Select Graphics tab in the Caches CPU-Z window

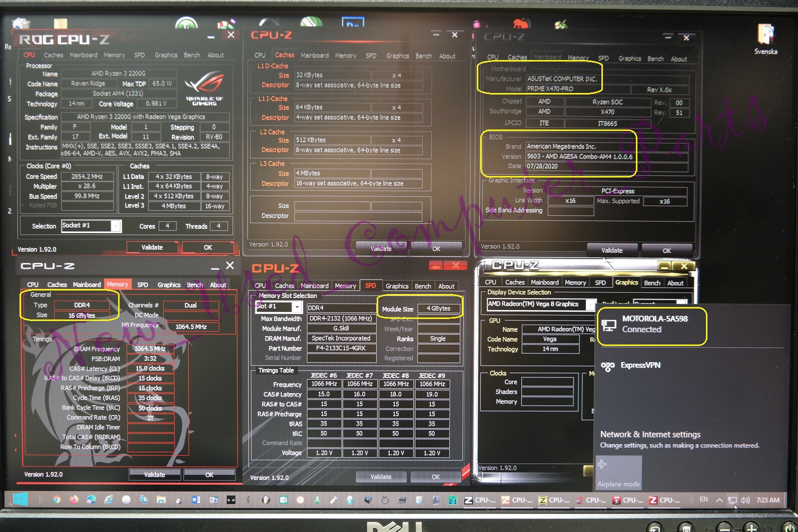[398, 56]
